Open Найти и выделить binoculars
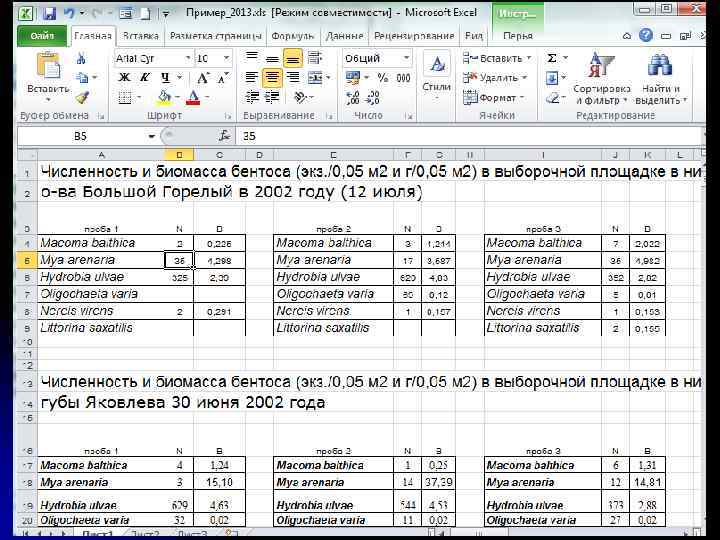This screenshot has height=540, width=720. [661, 78]
